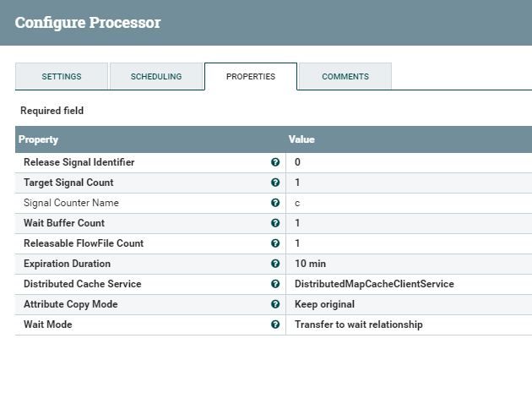Viewport: 532px width, 420px height.
Task: Open help icon for Wait Mode
Action: coord(275,325)
